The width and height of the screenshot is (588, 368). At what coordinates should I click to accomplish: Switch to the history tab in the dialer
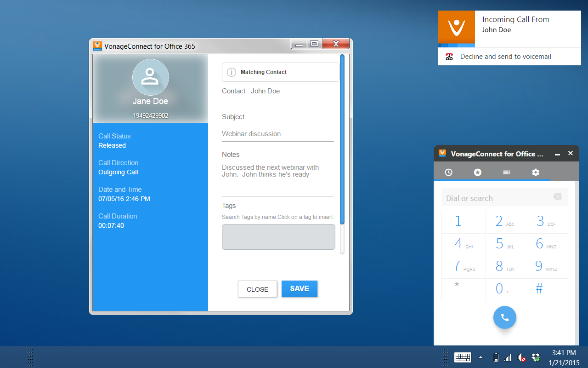point(448,172)
